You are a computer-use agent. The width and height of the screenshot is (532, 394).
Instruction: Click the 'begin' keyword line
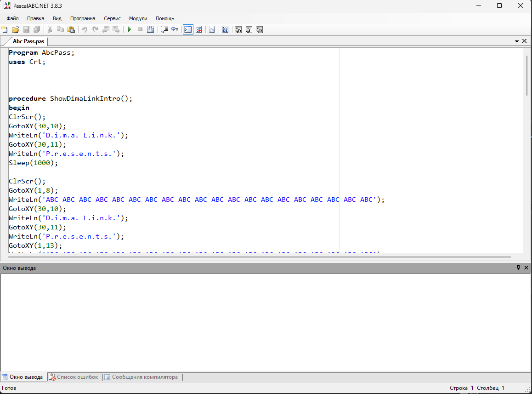19,108
